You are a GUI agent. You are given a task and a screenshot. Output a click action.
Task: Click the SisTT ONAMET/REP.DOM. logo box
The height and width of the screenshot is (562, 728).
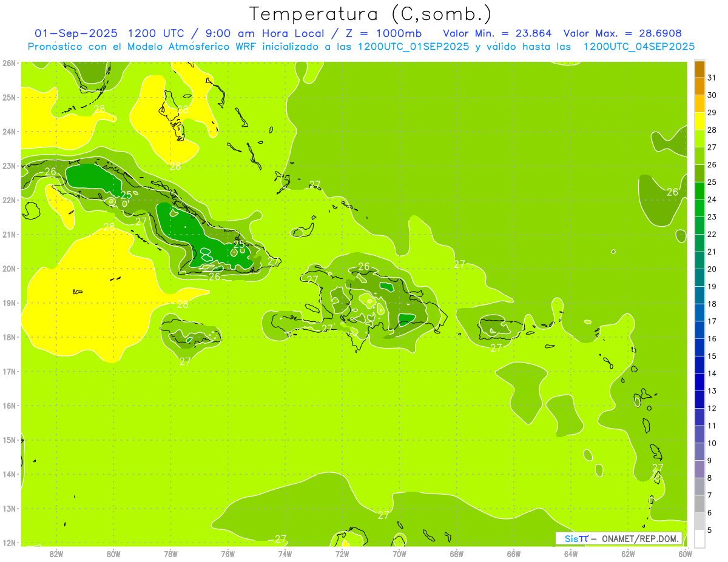click(x=619, y=538)
